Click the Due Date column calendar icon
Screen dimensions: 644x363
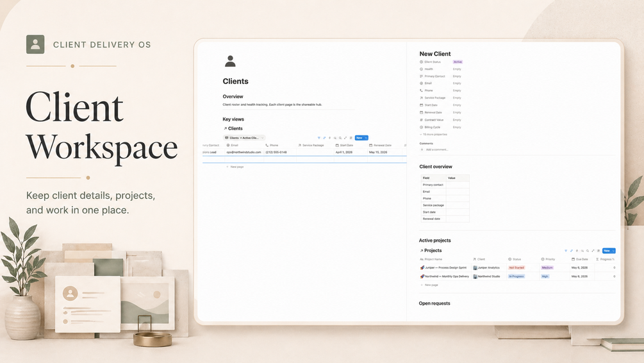click(573, 259)
